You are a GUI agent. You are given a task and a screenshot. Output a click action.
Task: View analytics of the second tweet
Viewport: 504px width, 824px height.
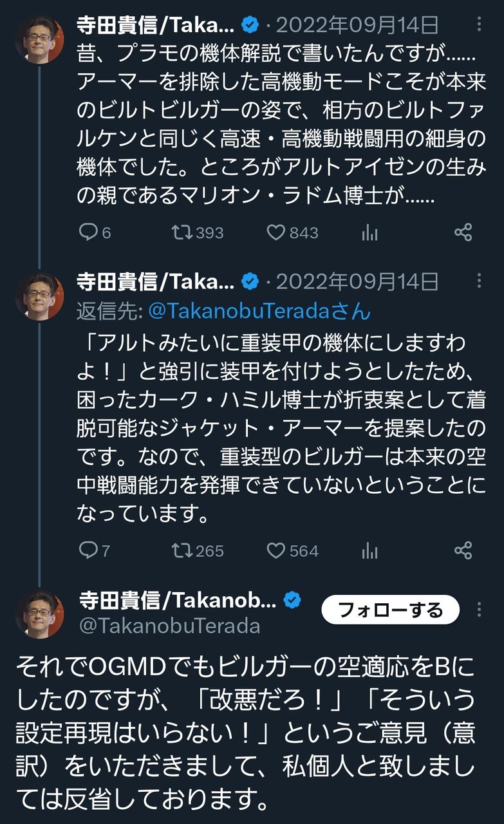pos(370,551)
